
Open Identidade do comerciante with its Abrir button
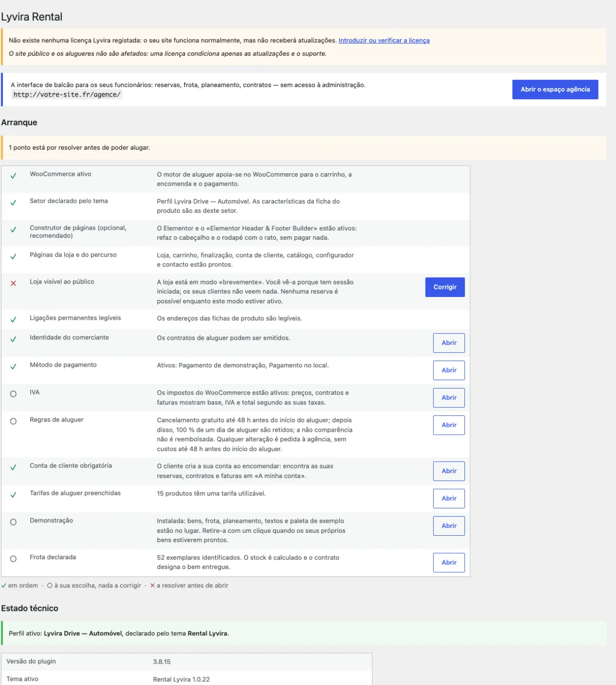449,343
